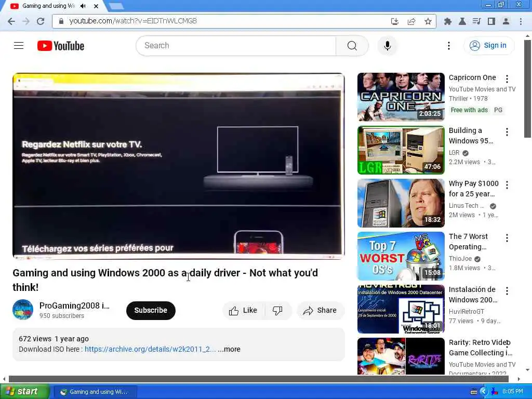
Task: Toggle the browser side panel
Action: (x=491, y=21)
